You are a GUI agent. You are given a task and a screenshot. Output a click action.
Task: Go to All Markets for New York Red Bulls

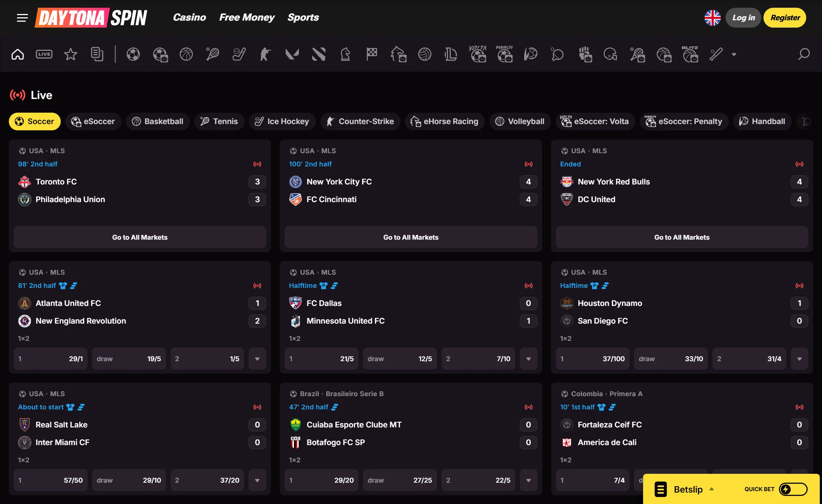pyautogui.click(x=682, y=237)
